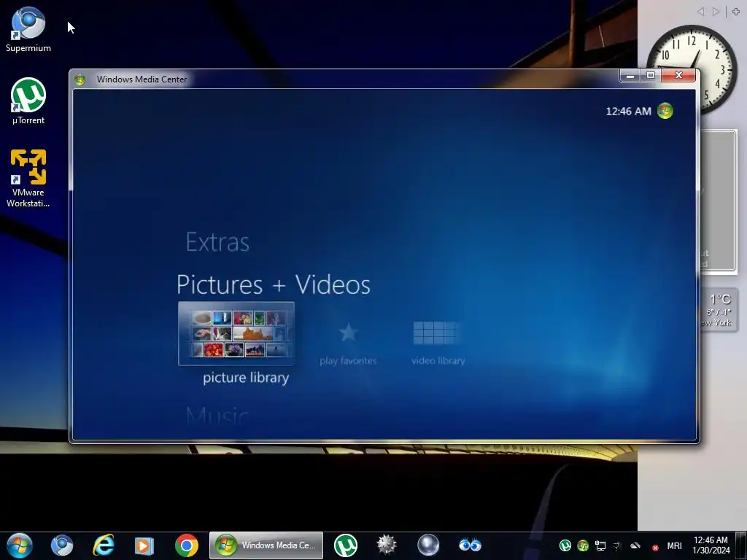Click the sidebar next gadgets arrow
Screen dimensions: 747x560
(716, 12)
